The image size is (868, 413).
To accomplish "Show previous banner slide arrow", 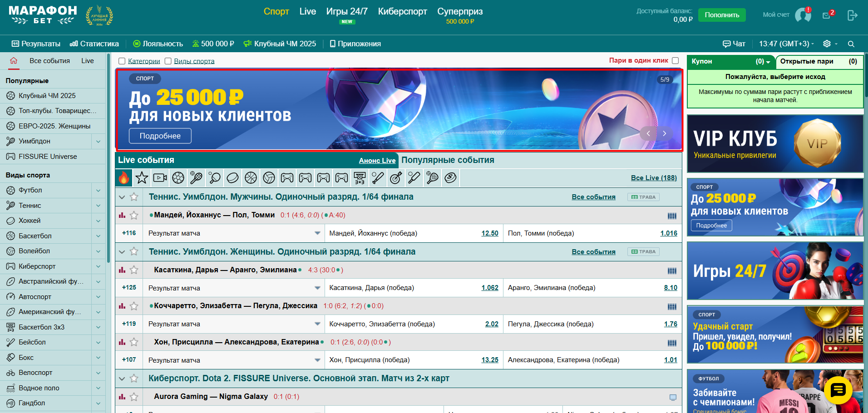I will click(x=648, y=133).
